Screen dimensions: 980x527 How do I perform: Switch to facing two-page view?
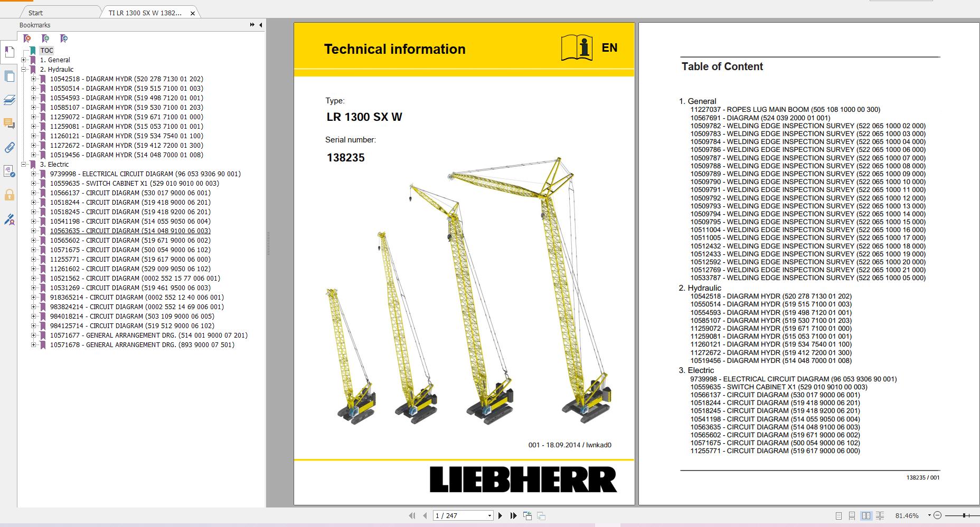click(866, 515)
